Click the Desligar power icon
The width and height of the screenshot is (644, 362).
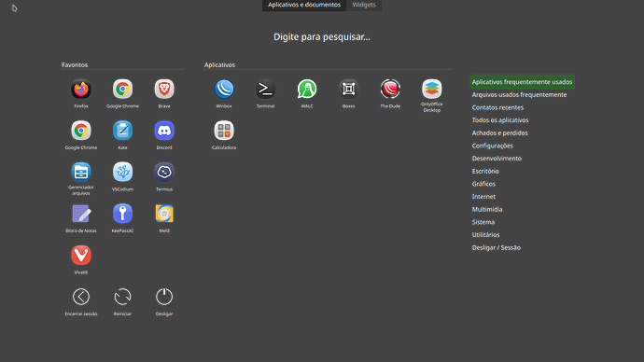point(164,297)
